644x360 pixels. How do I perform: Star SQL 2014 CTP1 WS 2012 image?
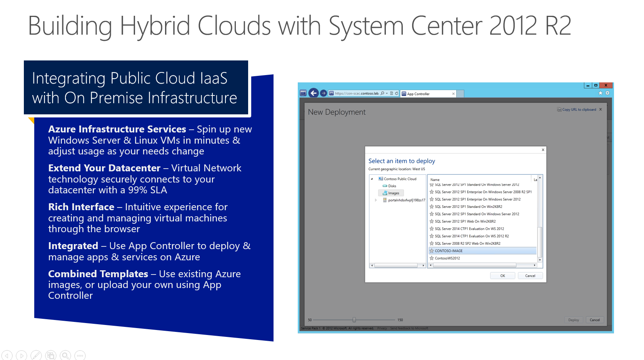[x=432, y=229]
